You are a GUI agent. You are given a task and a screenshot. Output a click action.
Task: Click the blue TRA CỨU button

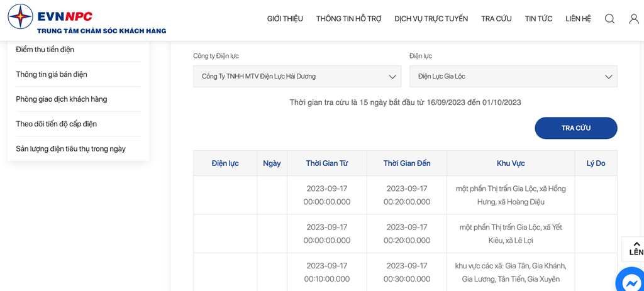point(576,128)
